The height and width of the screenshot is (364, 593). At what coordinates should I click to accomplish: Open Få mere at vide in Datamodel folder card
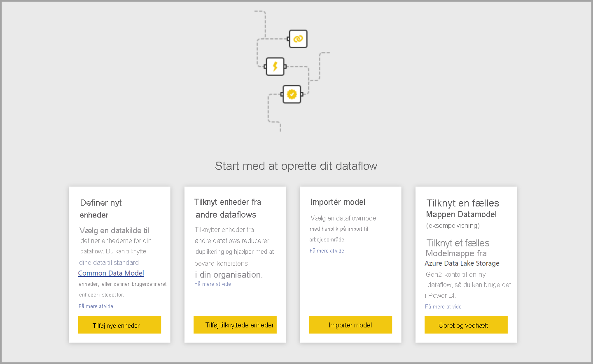(x=443, y=307)
